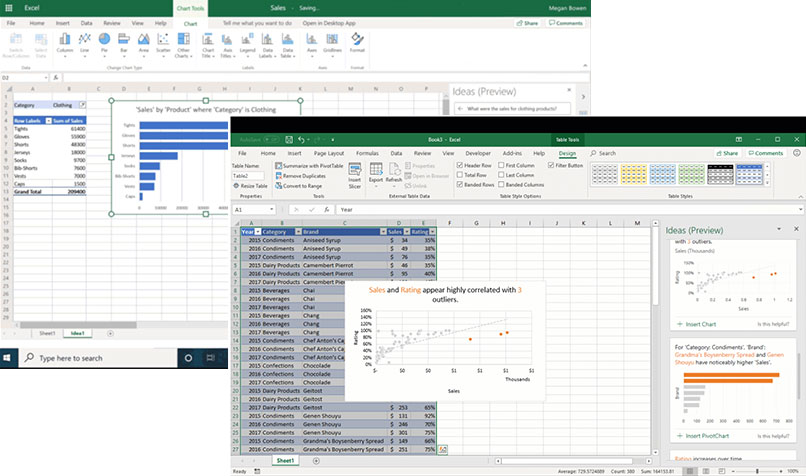This screenshot has height=476, width=806.
Task: Click the Format icon in Chart ribbon
Action: click(357, 42)
